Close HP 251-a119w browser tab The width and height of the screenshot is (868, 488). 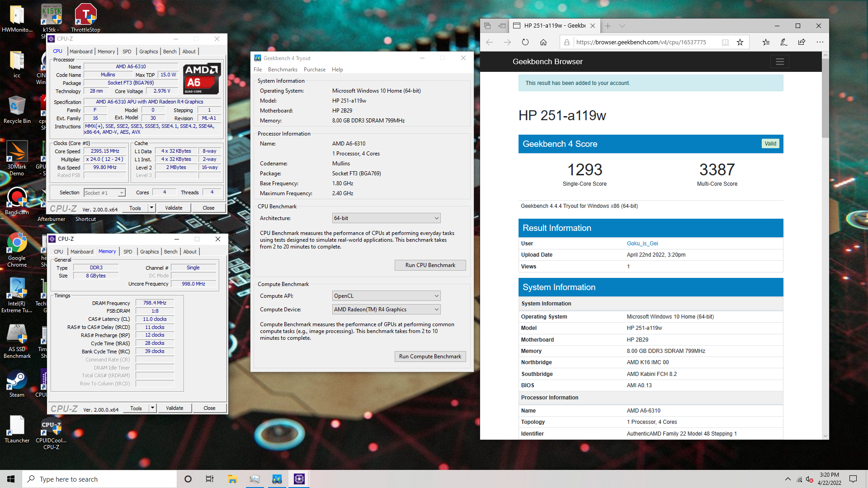coord(593,26)
